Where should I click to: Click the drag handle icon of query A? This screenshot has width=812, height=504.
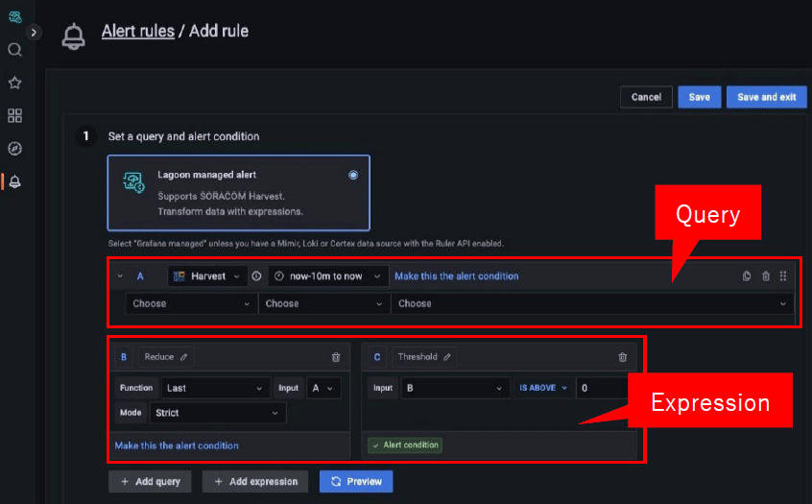(783, 276)
